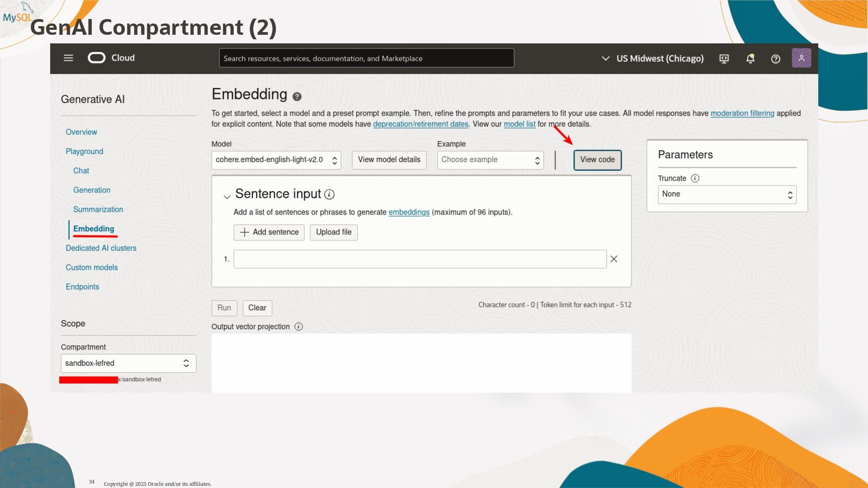Go to Summarization in the playground menu
The height and width of the screenshot is (488, 868).
98,210
